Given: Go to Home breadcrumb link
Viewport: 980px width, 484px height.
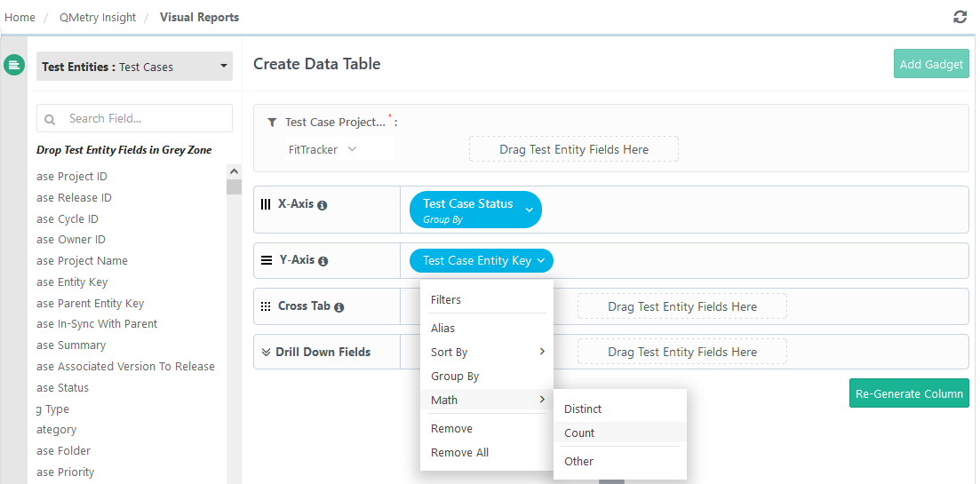Looking at the screenshot, I should pyautogui.click(x=20, y=18).
